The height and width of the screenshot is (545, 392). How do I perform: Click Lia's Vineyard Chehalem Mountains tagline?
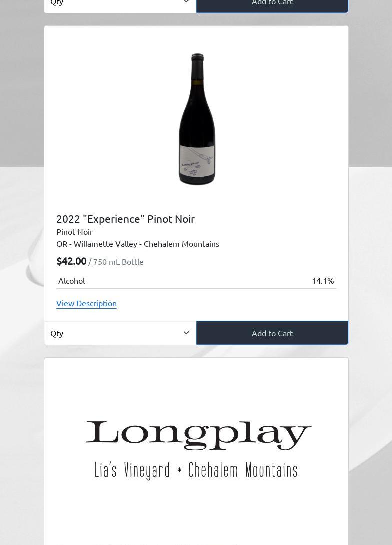pyautogui.click(x=196, y=470)
